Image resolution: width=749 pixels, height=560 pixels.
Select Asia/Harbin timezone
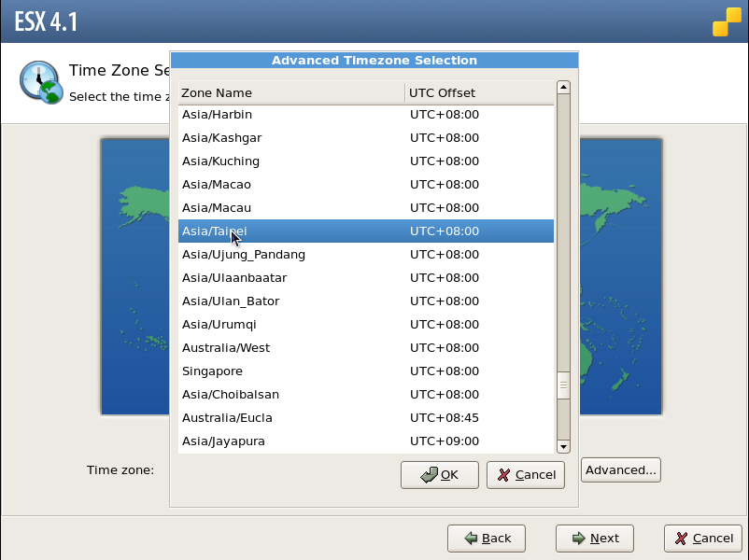pos(366,115)
